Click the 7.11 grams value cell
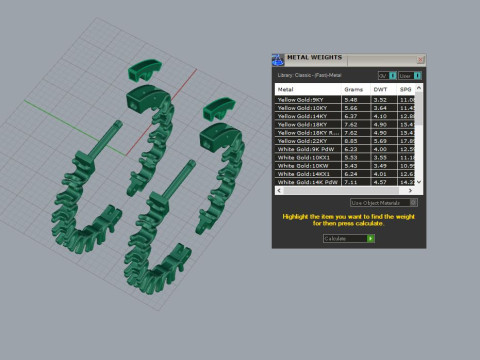480x360 pixels. point(356,182)
